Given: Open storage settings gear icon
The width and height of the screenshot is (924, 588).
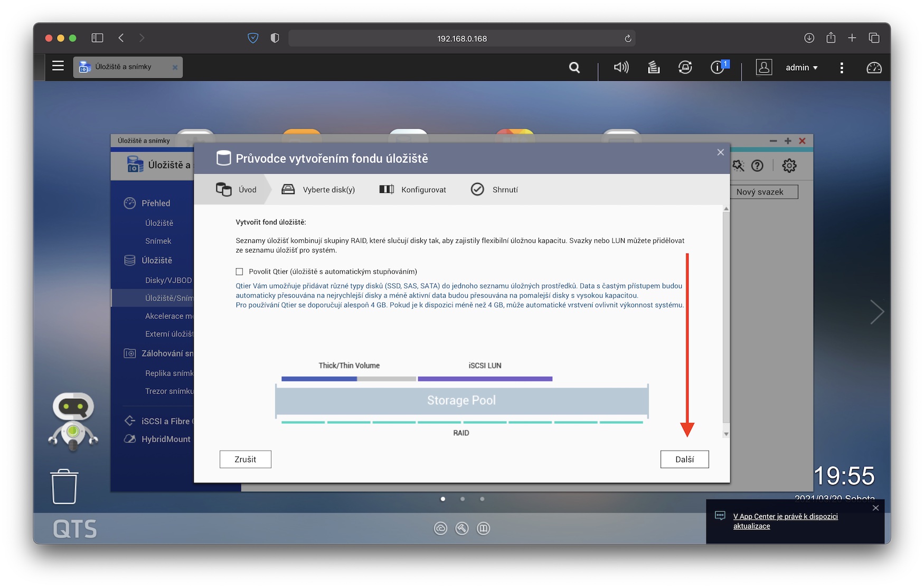Looking at the screenshot, I should [789, 166].
